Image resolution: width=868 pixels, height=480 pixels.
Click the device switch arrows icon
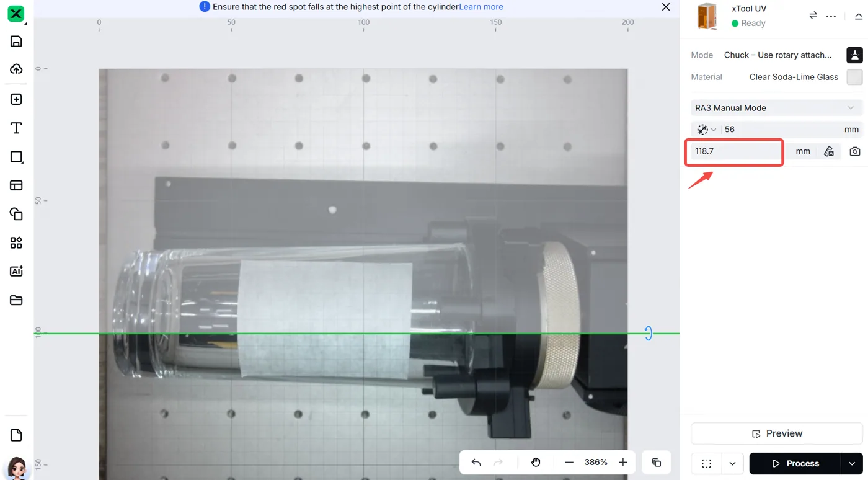click(813, 16)
